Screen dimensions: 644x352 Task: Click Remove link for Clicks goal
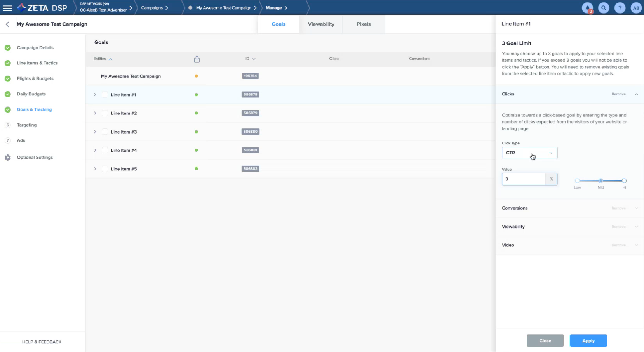click(618, 94)
